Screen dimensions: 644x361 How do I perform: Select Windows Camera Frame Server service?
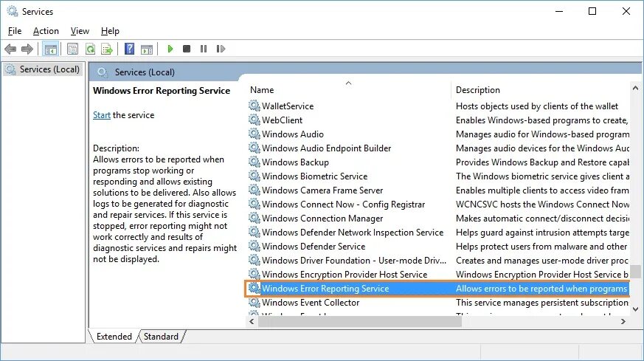438,190
